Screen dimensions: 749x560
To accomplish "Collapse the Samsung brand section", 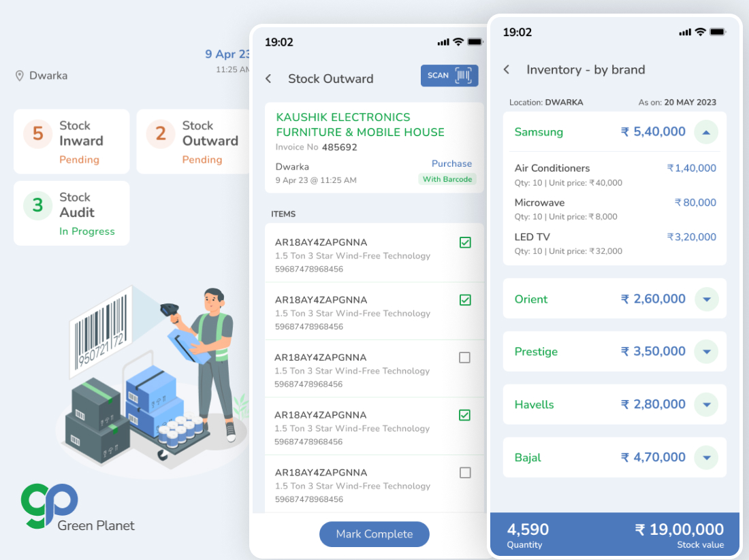I will point(706,132).
